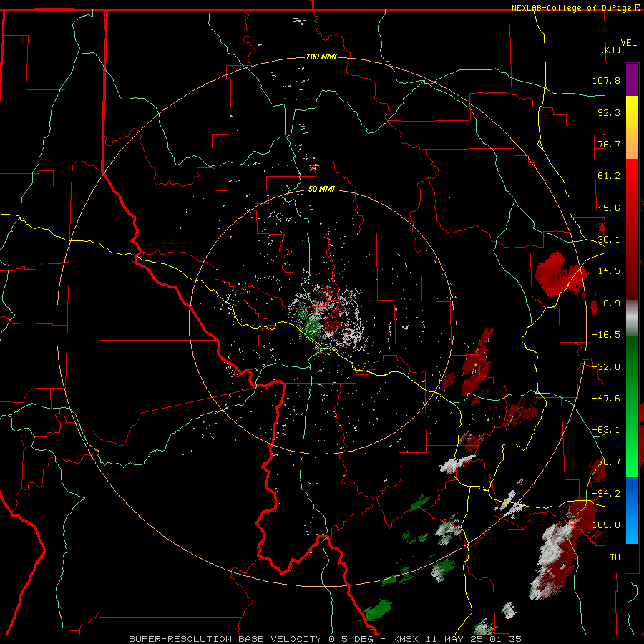
Task: Pick the purple segment of the velocity scale
Action: point(632,79)
